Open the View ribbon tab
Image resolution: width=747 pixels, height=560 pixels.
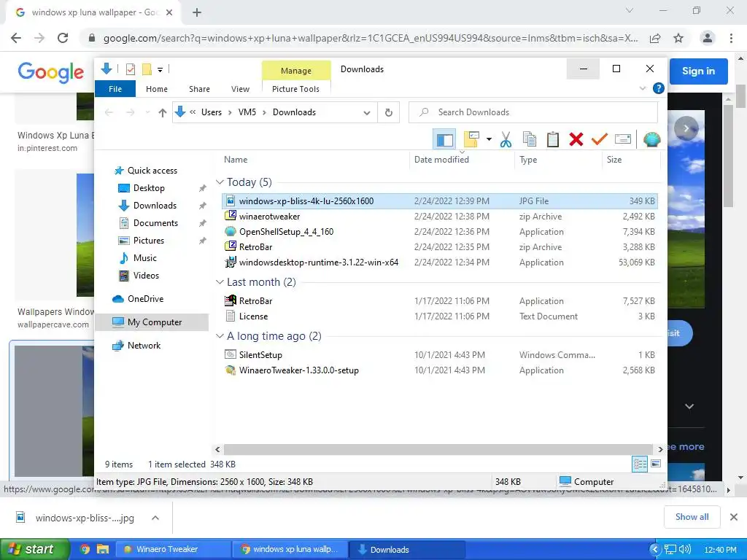[240, 88]
